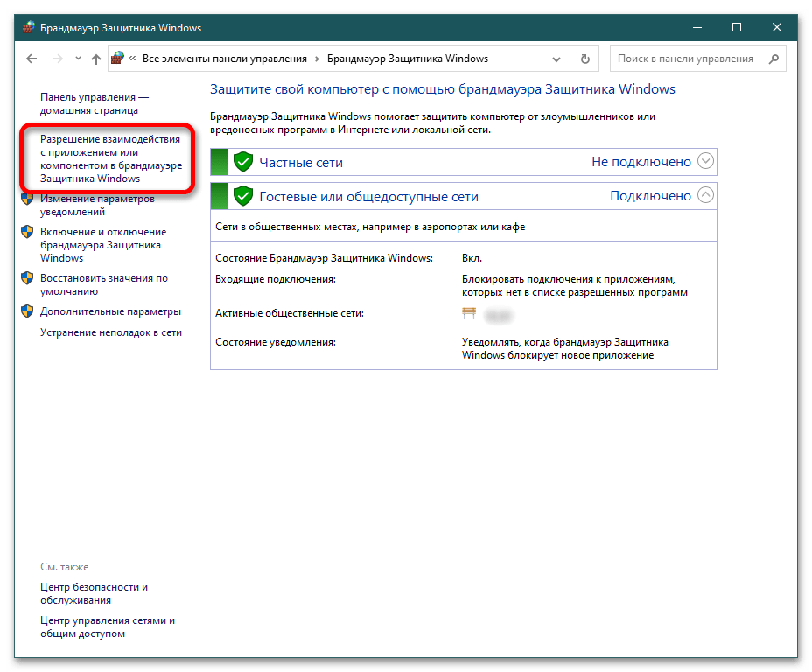Open Центр управления сетями и общим доступом
Screen dimensions: 812x672
(x=107, y=626)
